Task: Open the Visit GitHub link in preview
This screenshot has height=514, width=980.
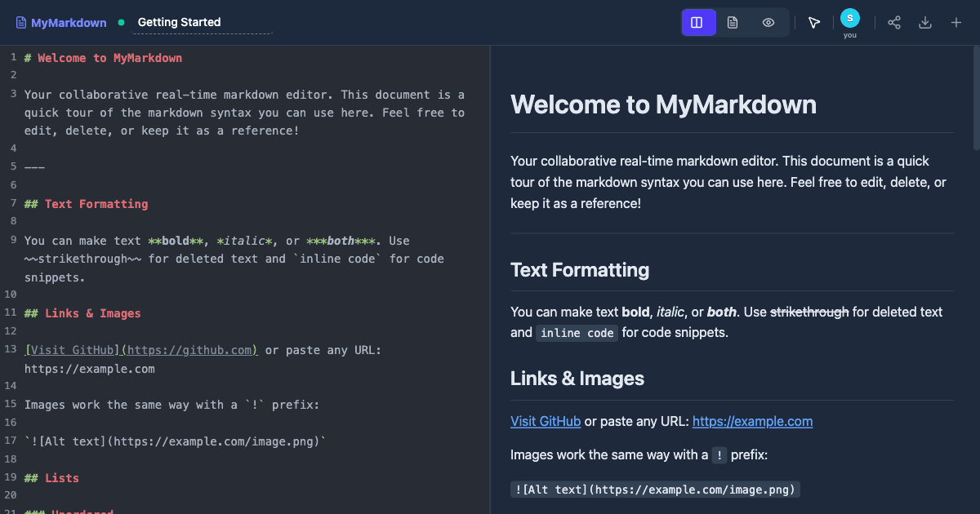Action: pos(546,421)
